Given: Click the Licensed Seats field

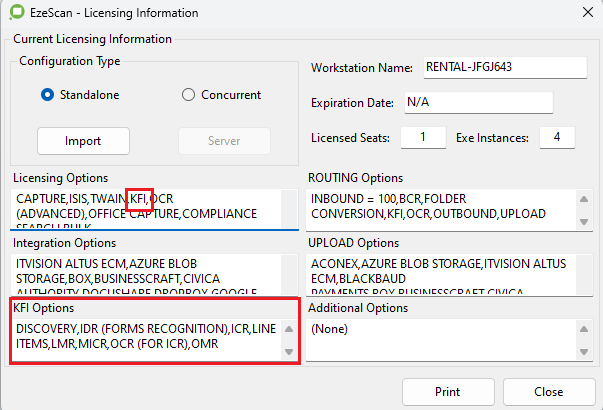Looking at the screenshot, I should coord(424,136).
